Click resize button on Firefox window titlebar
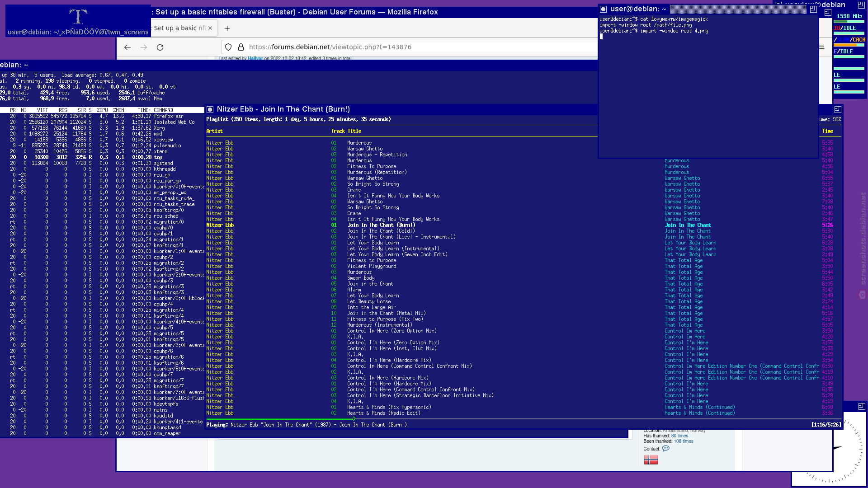 pos(828,12)
